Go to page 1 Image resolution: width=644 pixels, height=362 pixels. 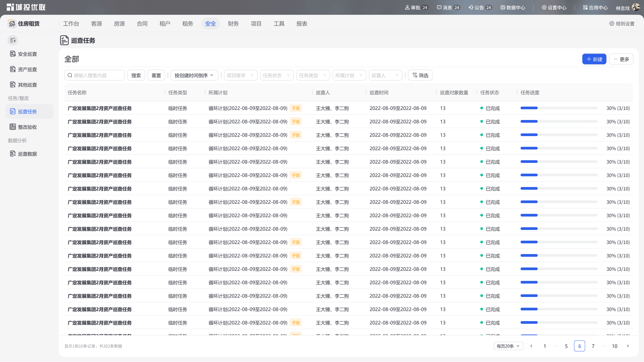[545, 346]
